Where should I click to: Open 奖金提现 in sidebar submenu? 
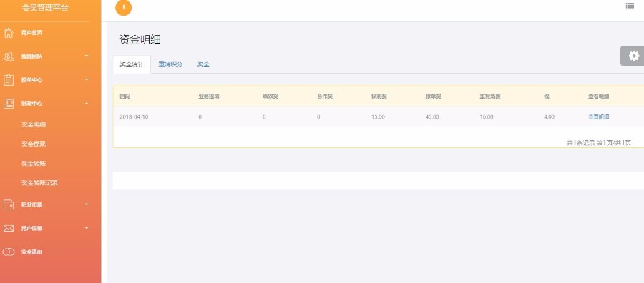pos(34,144)
